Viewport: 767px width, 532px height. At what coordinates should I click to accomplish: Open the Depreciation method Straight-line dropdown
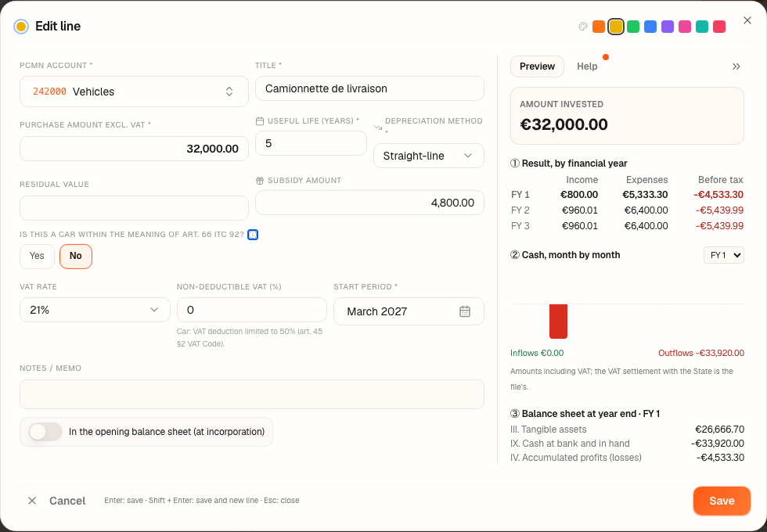(429, 156)
